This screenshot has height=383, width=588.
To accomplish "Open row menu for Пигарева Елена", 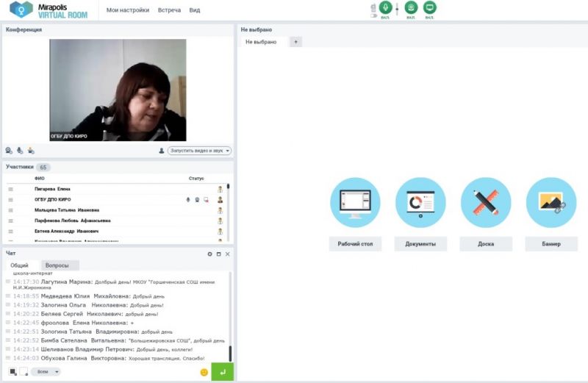I will point(10,189).
